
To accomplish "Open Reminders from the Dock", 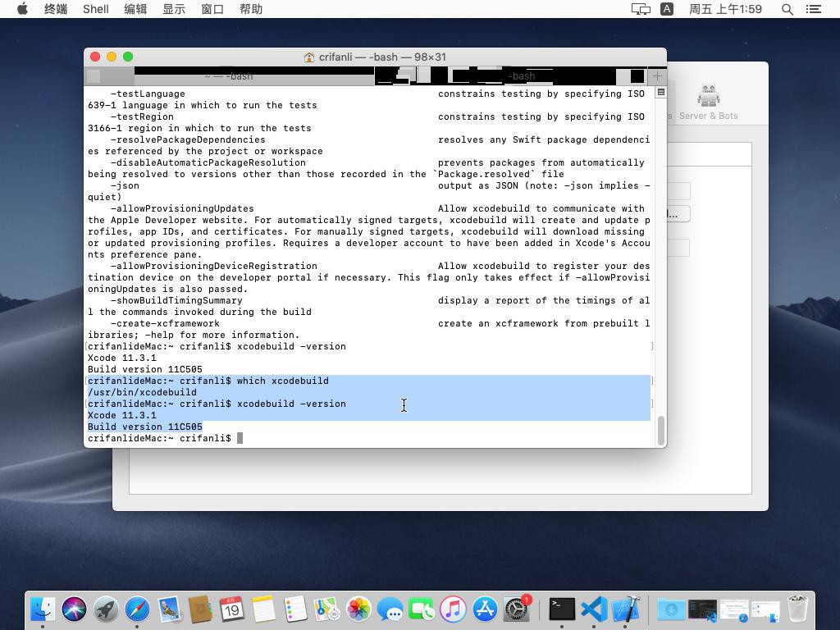I will click(x=295, y=609).
